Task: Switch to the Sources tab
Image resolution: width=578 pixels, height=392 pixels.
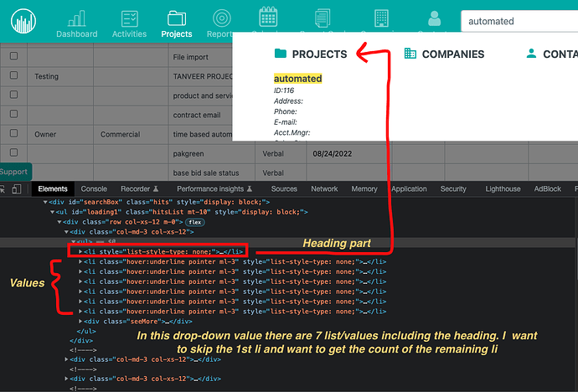Action: 284,189
